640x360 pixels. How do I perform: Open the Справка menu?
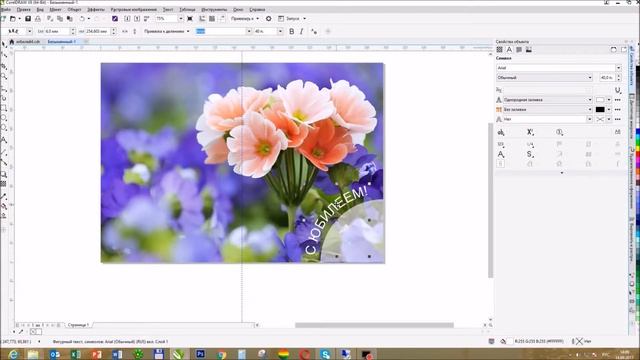(x=257, y=9)
